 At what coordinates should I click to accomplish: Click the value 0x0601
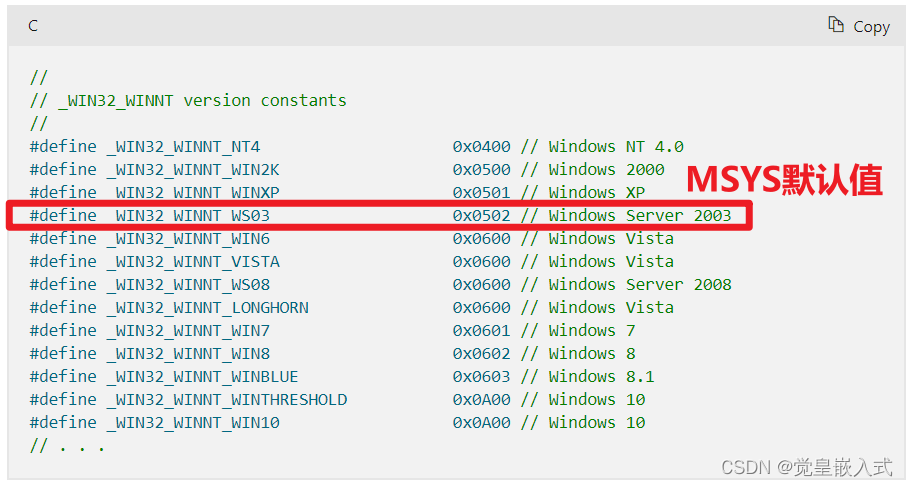click(482, 331)
